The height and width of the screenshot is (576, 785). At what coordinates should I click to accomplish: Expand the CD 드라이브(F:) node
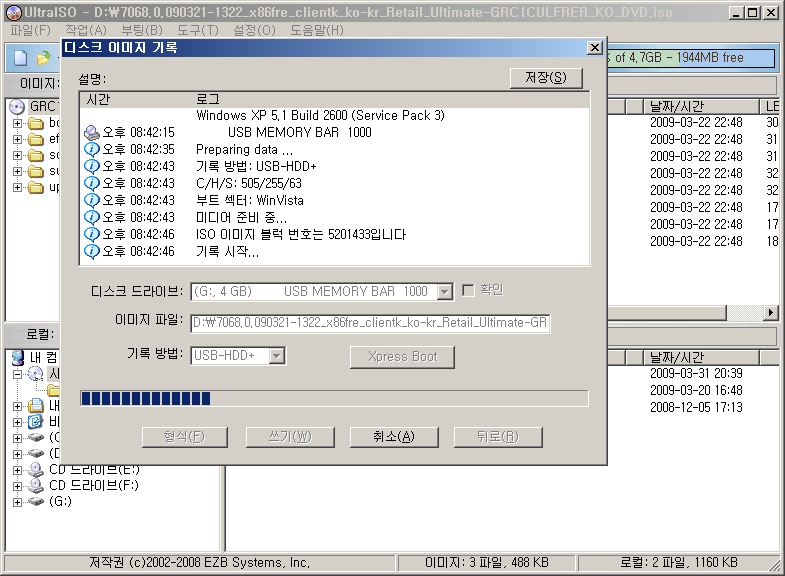click(18, 486)
